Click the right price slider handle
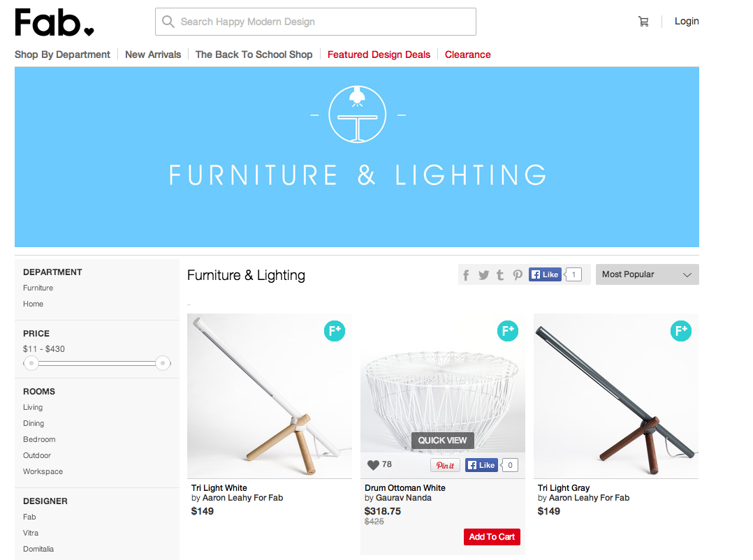Image resolution: width=753 pixels, height=560 pixels. (x=163, y=363)
